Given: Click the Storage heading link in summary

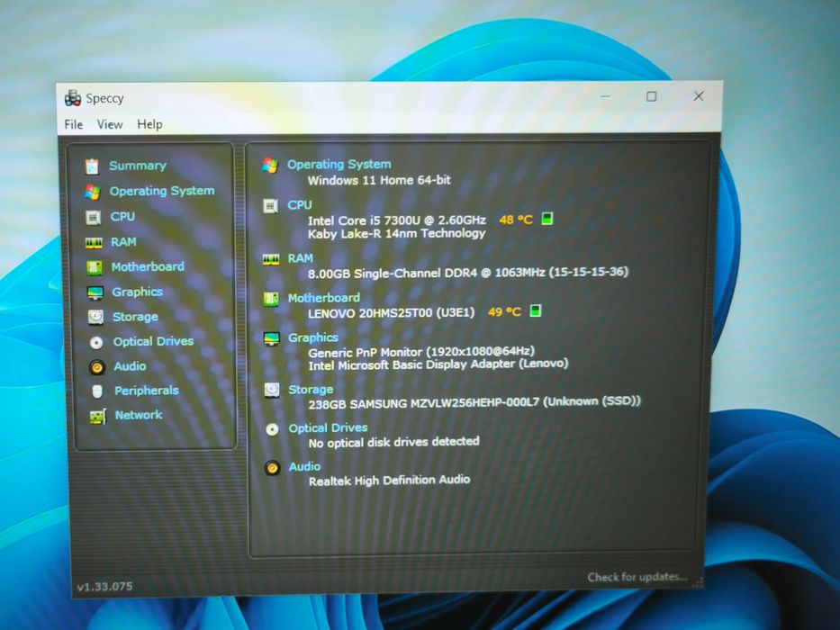Looking at the screenshot, I should tap(311, 390).
